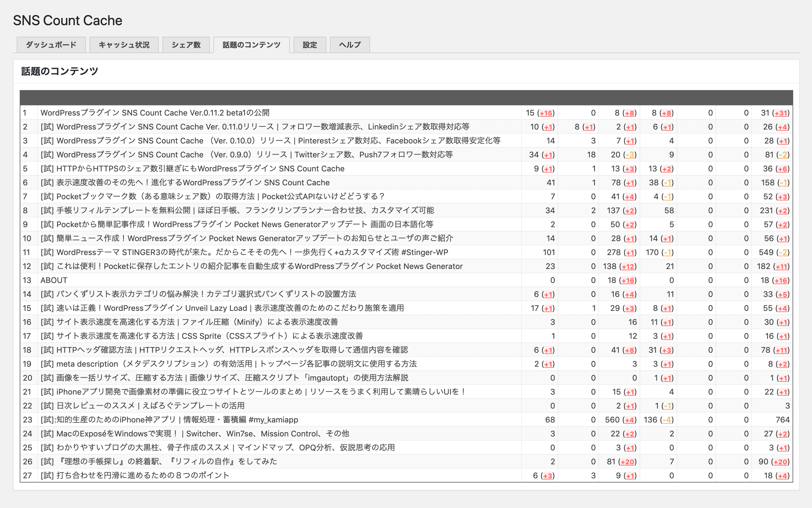Click the +8 link next to 41 in row 18
The height and width of the screenshot is (508, 812).
(630, 350)
